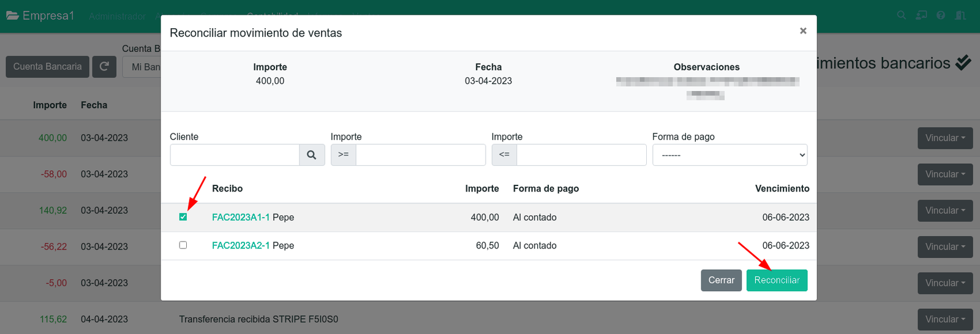
Task: Click the 60,50 amount cell
Action: point(488,245)
